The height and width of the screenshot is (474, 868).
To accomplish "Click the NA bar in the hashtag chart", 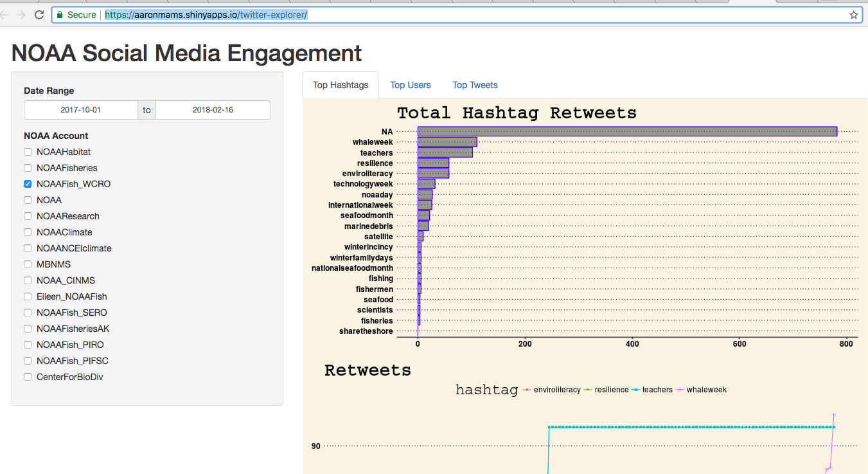I will point(627,131).
